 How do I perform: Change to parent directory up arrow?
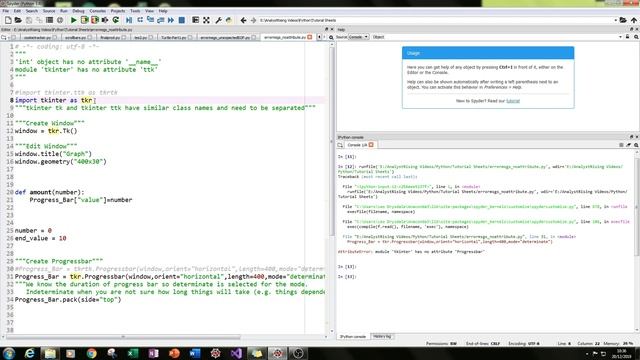tap(633, 20)
